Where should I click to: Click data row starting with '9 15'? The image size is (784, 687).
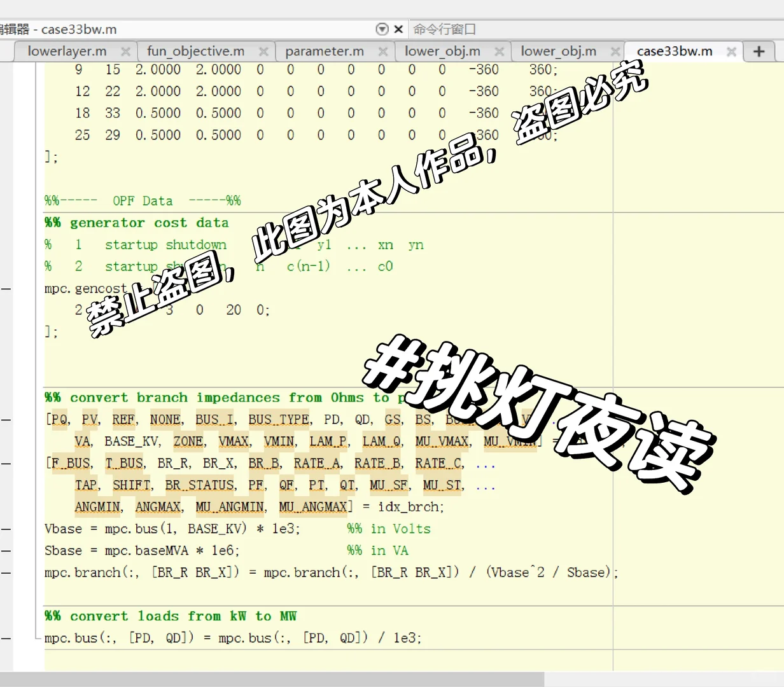tap(316, 70)
